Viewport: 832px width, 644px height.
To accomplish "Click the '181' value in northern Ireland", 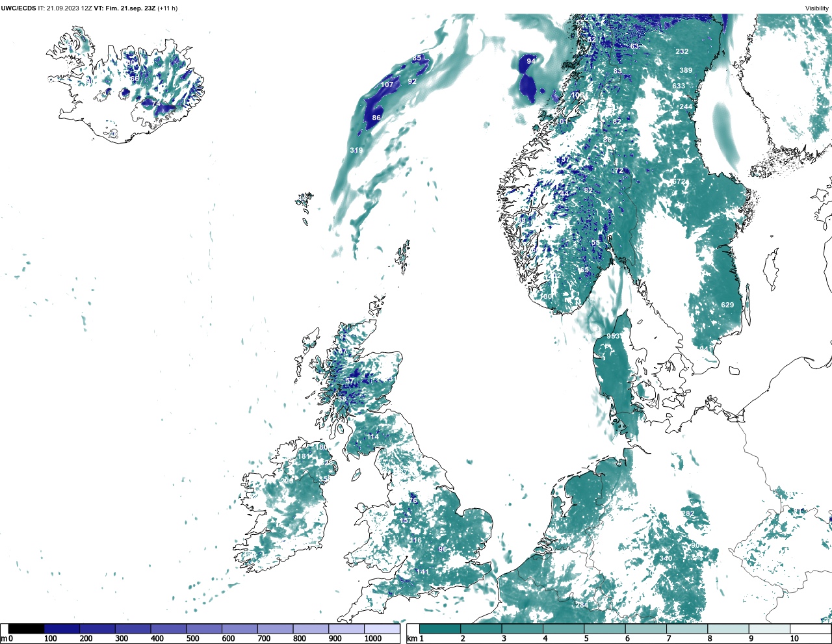I will pos(304,457).
